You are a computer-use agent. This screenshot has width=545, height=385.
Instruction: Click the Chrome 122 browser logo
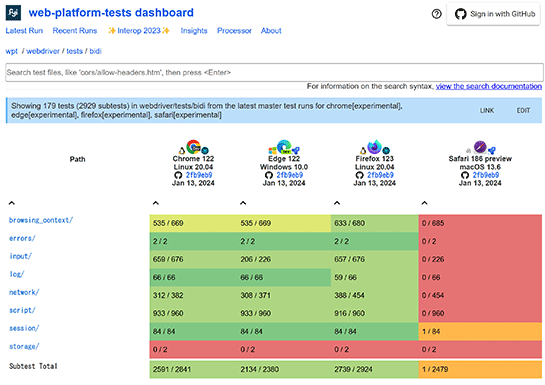pos(194,147)
